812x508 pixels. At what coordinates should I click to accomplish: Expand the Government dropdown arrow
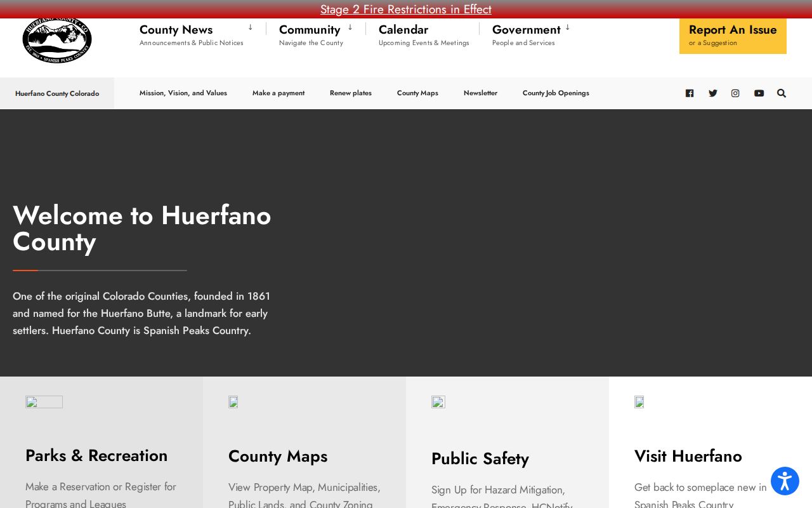568,27
